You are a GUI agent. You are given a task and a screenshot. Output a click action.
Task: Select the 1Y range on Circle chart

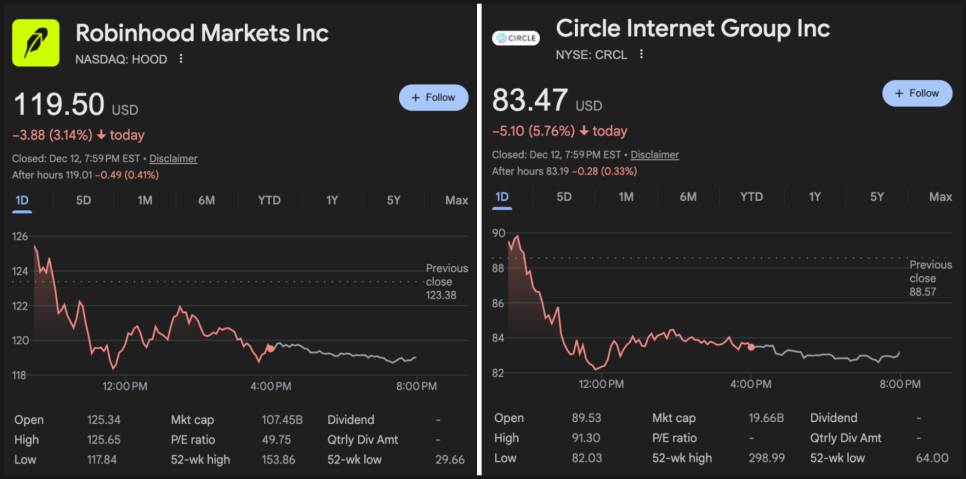pyautogui.click(x=814, y=197)
